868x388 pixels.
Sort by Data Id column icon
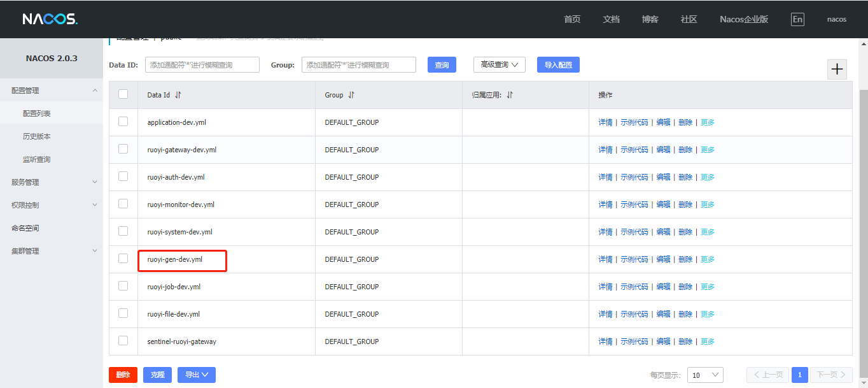click(178, 95)
